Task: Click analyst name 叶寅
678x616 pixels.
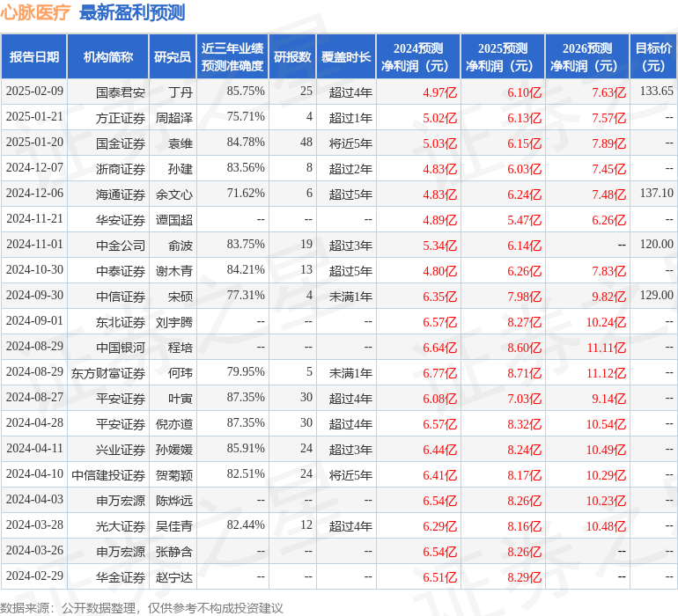Action: [x=181, y=398]
